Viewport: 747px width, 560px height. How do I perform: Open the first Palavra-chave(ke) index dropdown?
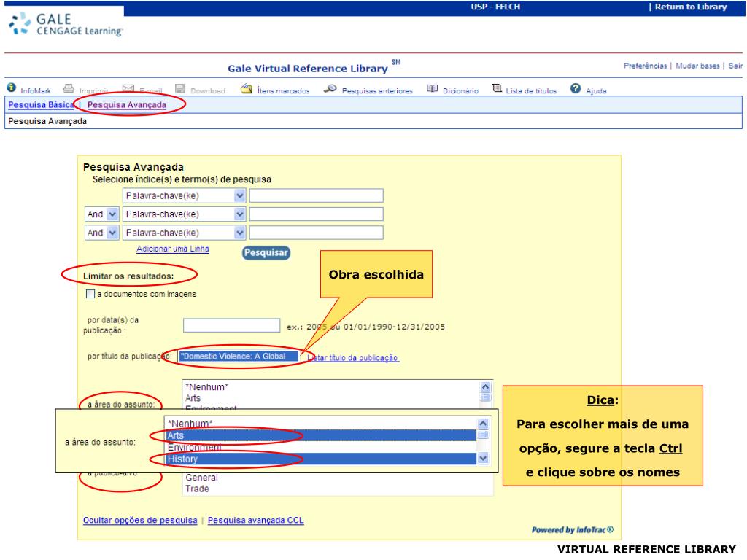click(x=184, y=195)
